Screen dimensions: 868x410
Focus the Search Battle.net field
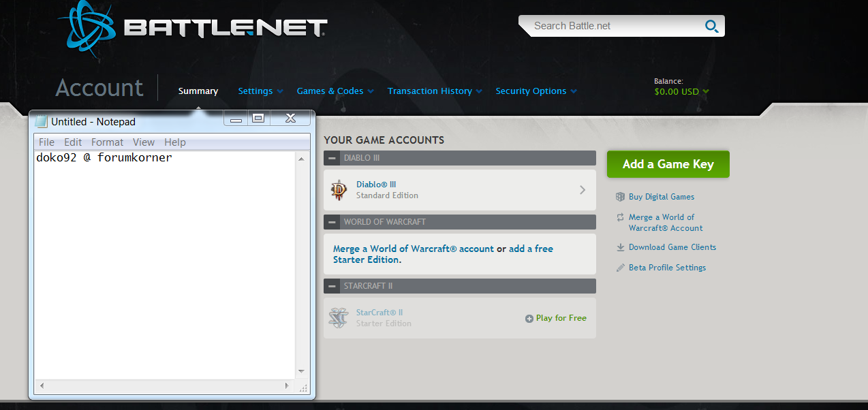coord(613,26)
